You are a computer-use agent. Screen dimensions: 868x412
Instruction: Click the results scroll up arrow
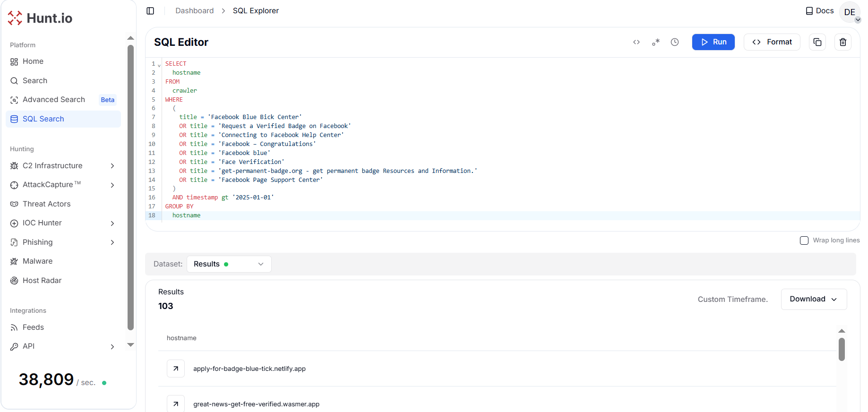[842, 331]
